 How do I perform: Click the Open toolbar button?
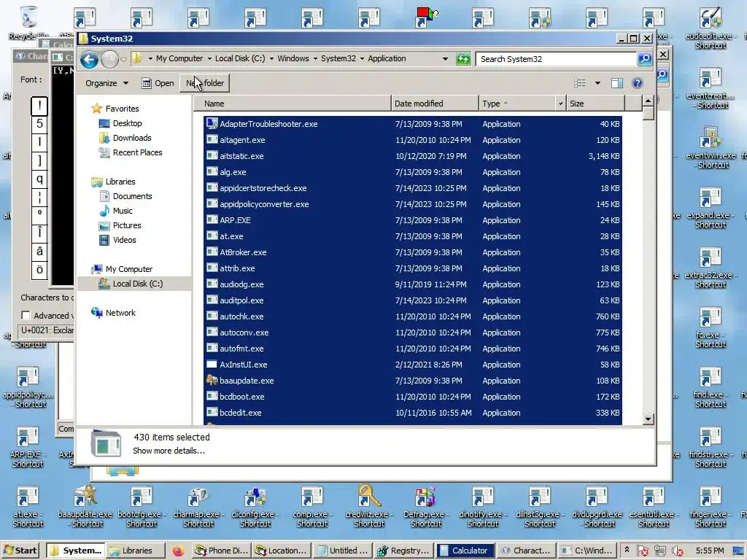(158, 83)
